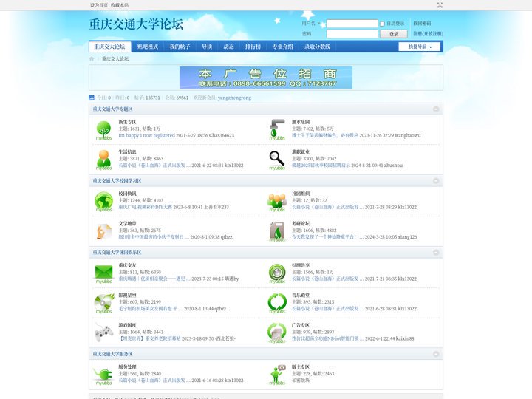
Task: Click the 本广告位招商 banner image
Action: click(x=266, y=78)
